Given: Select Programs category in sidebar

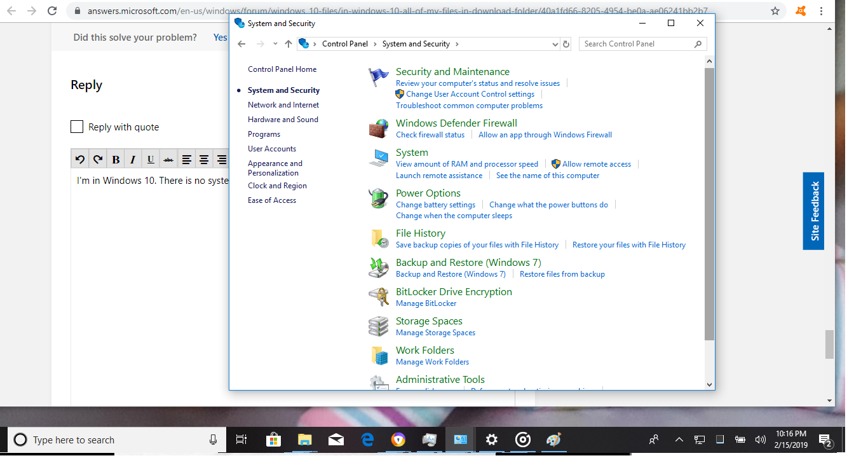Looking at the screenshot, I should 264,134.
